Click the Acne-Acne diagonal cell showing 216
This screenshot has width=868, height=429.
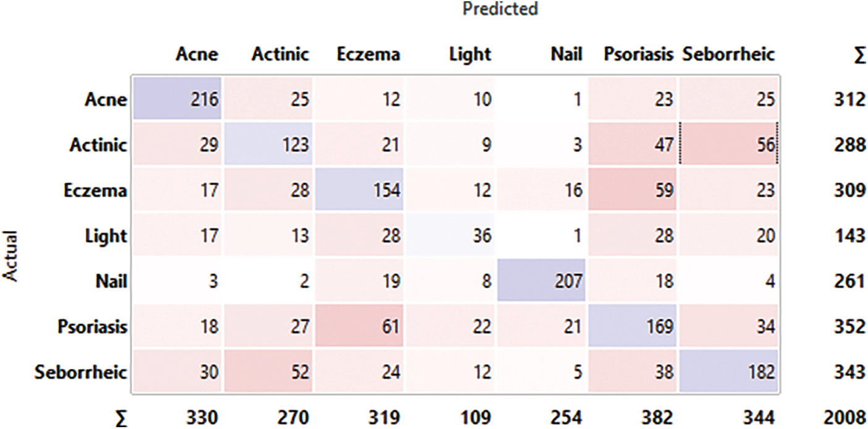tap(177, 99)
